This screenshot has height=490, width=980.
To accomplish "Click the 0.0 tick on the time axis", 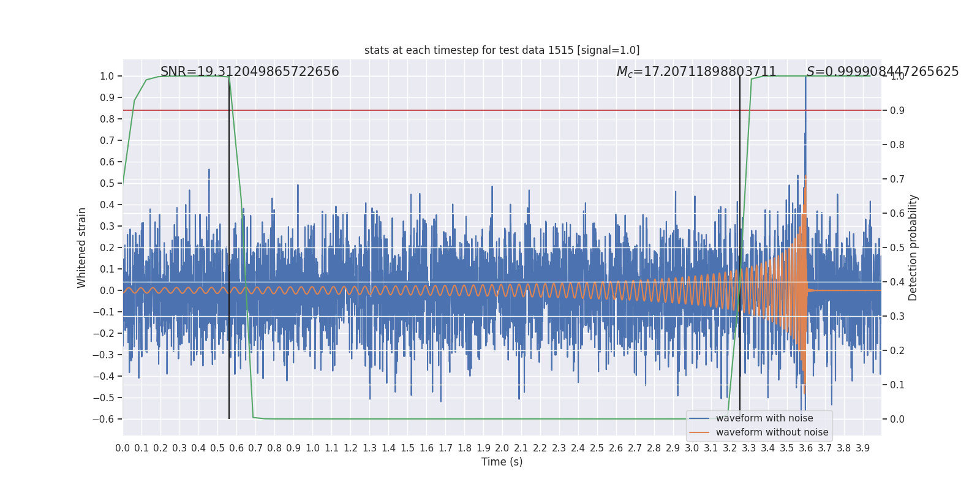I will [123, 448].
